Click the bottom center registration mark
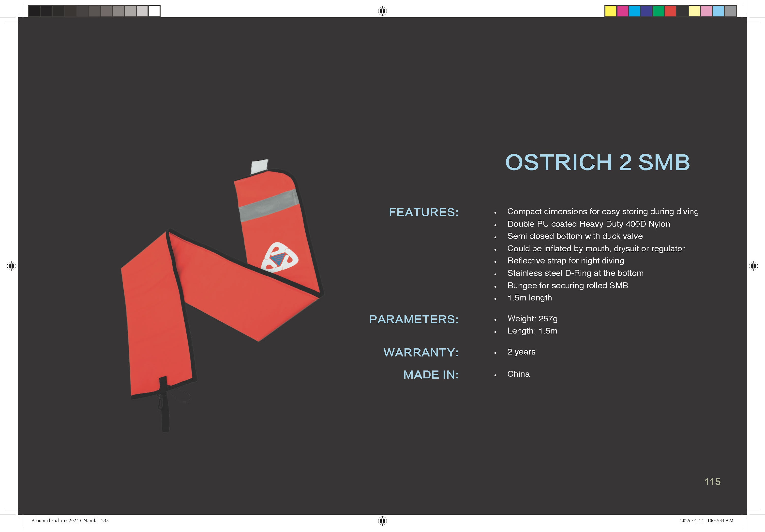This screenshot has width=765, height=532. point(382,520)
